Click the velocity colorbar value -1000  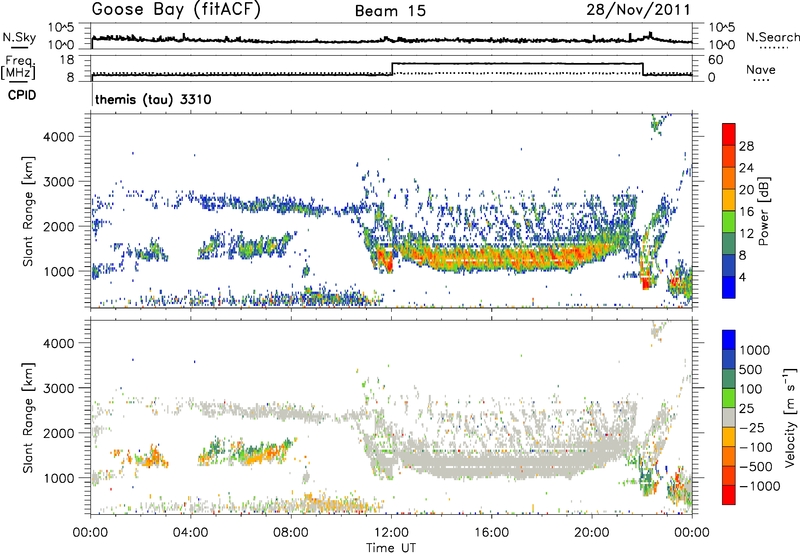pos(759,486)
